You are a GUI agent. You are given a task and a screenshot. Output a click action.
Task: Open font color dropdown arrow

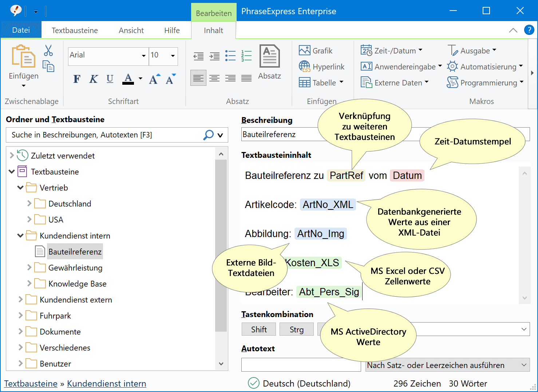click(141, 79)
